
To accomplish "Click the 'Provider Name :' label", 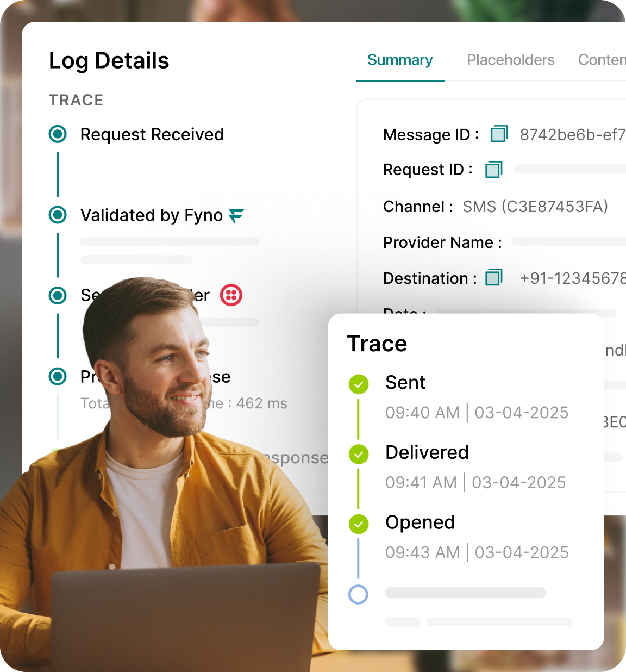I will click(x=443, y=242).
